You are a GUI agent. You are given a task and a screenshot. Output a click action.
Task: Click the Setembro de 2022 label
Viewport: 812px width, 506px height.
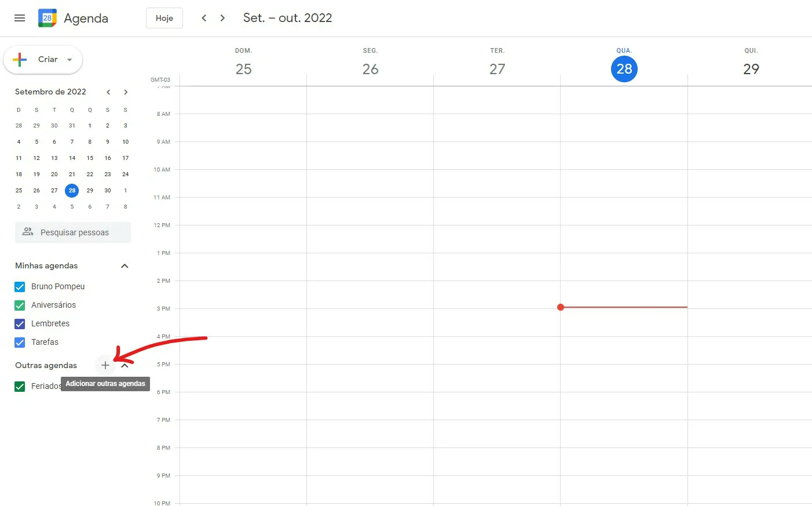click(50, 92)
